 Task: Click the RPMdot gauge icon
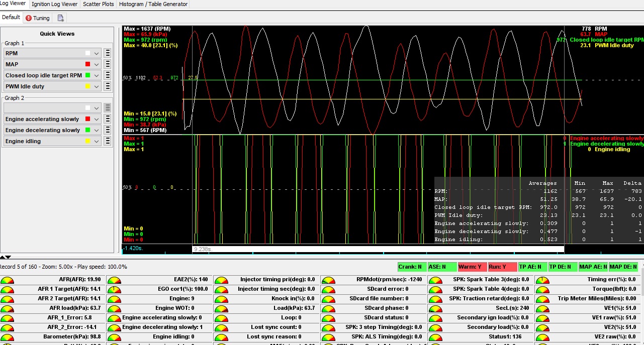click(x=328, y=280)
